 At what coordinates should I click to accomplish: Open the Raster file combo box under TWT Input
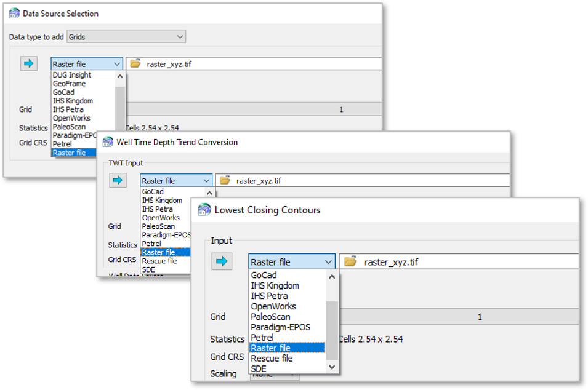pyautogui.click(x=176, y=181)
